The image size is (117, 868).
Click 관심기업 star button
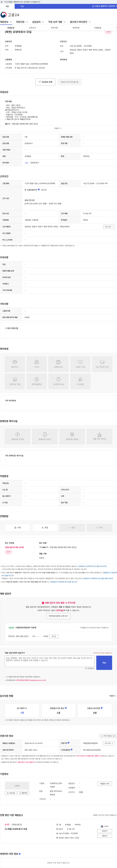coord(11,793)
